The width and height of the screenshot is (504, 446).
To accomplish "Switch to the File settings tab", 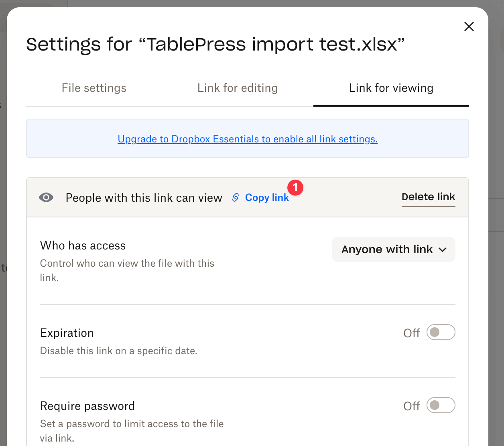I will pos(94,88).
